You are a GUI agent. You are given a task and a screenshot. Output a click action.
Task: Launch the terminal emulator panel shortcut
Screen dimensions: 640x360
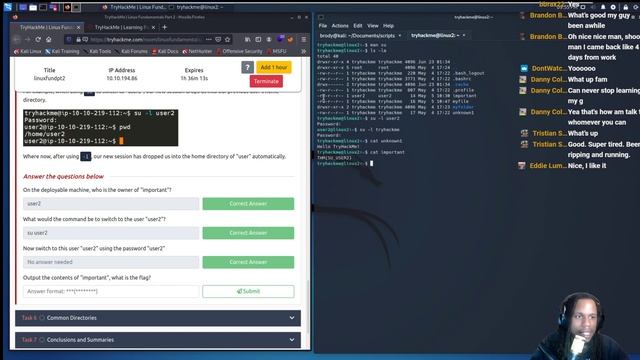coord(43,7)
